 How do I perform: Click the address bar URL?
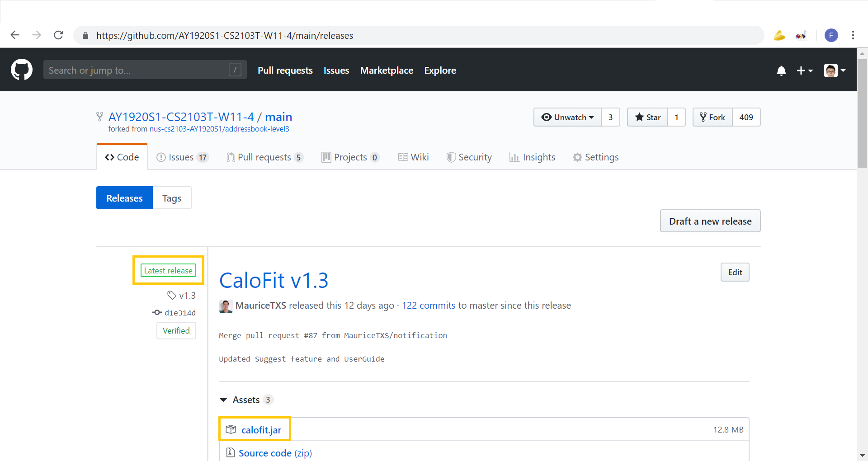tap(225, 35)
